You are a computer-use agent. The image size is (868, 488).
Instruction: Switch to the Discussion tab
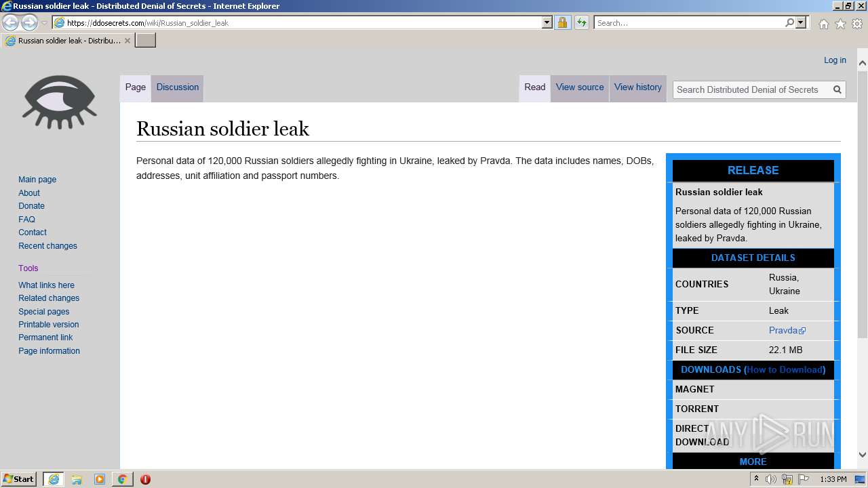click(178, 87)
